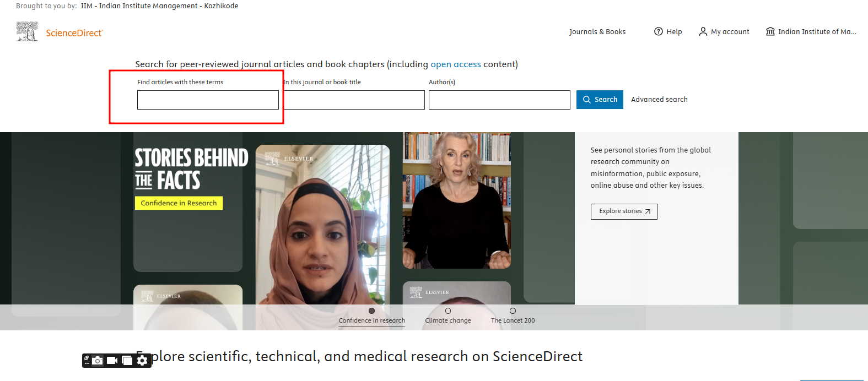Open the capture toolbar settings gear

pyautogui.click(x=142, y=361)
